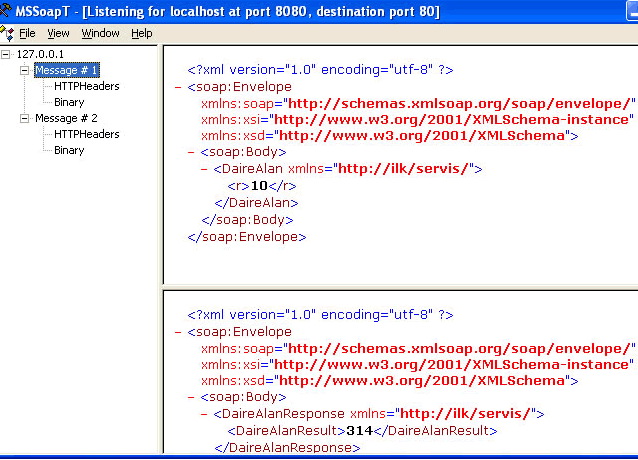Select HTTPHeaders under Message # 2
This screenshot has width=638, height=460.
click(x=86, y=134)
